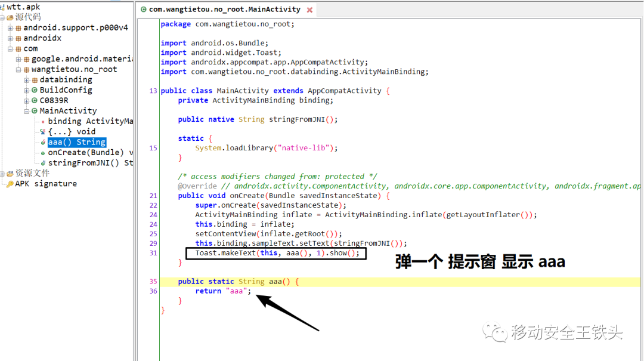Expand the google.android.material package
The width and height of the screenshot is (644, 361).
point(18,59)
